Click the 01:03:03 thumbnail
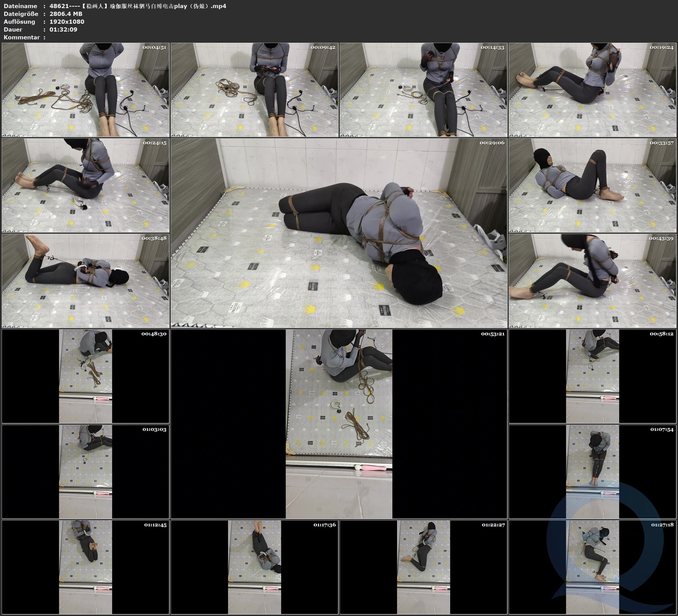 pos(85,471)
